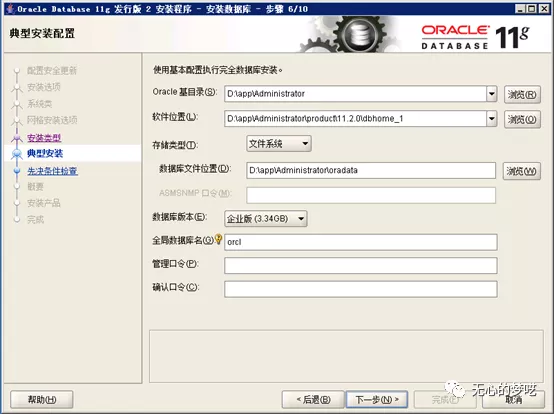Click the 完成 step label in sidebar

tap(35, 220)
